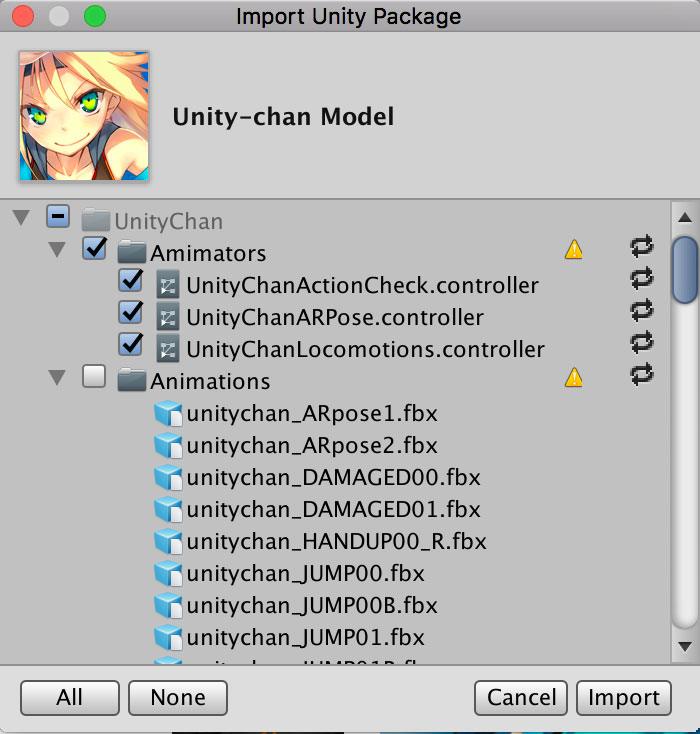The image size is (700, 734).
Task: Click the UnityChan folder icon
Action: tap(96, 221)
